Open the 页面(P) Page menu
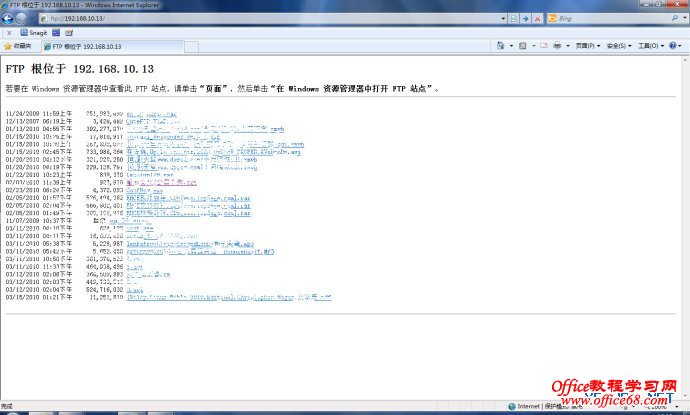The height and width of the screenshot is (415, 690). pos(587,46)
